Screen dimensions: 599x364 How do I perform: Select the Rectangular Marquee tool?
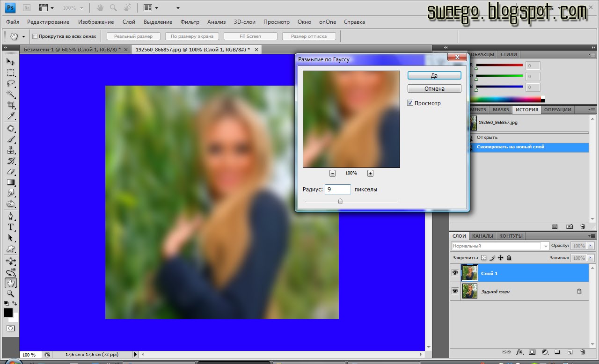point(10,73)
